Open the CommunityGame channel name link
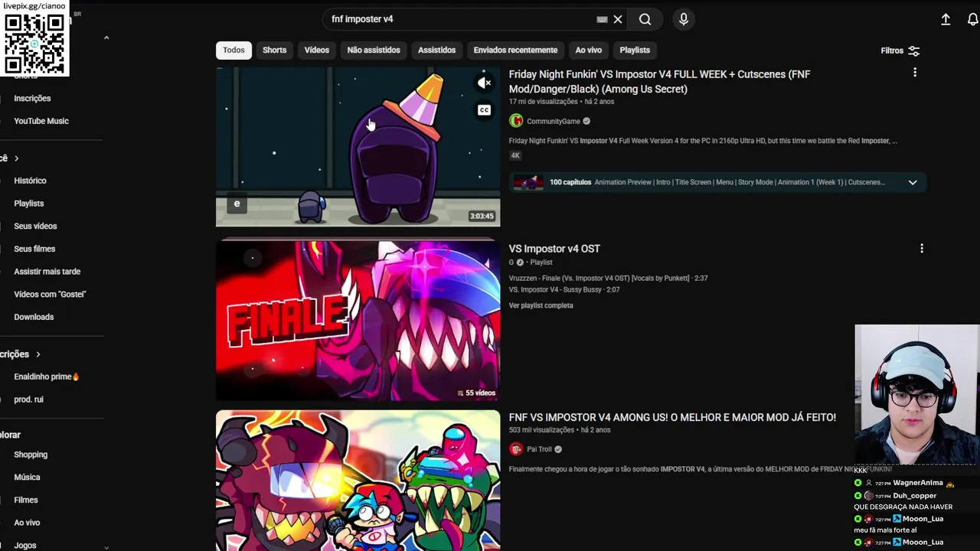Screen dimensions: 980x551 [x=554, y=121]
